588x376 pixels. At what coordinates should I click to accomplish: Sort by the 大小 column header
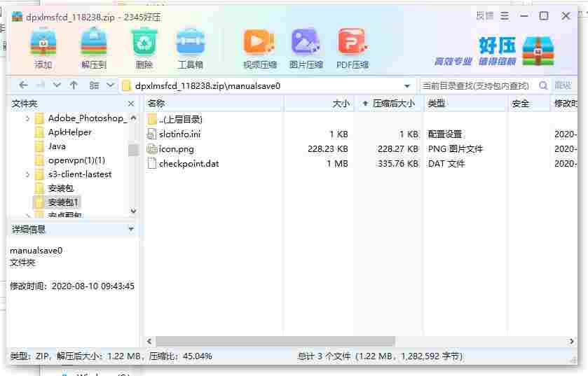click(x=319, y=104)
